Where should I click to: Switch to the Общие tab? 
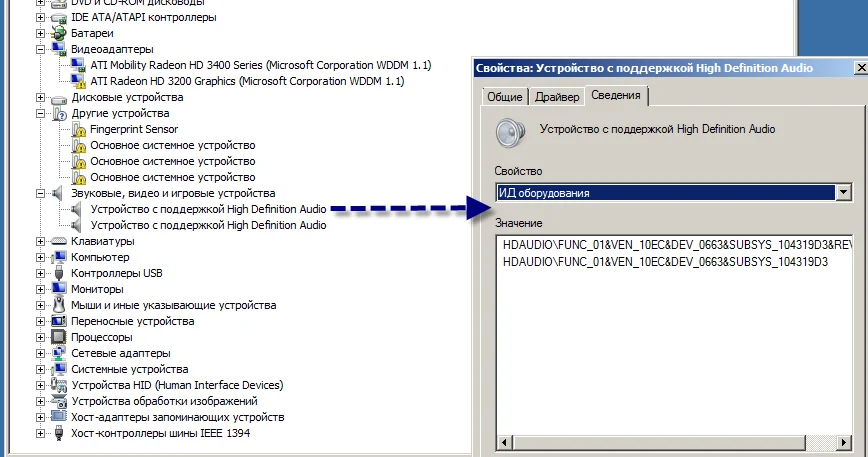point(504,97)
